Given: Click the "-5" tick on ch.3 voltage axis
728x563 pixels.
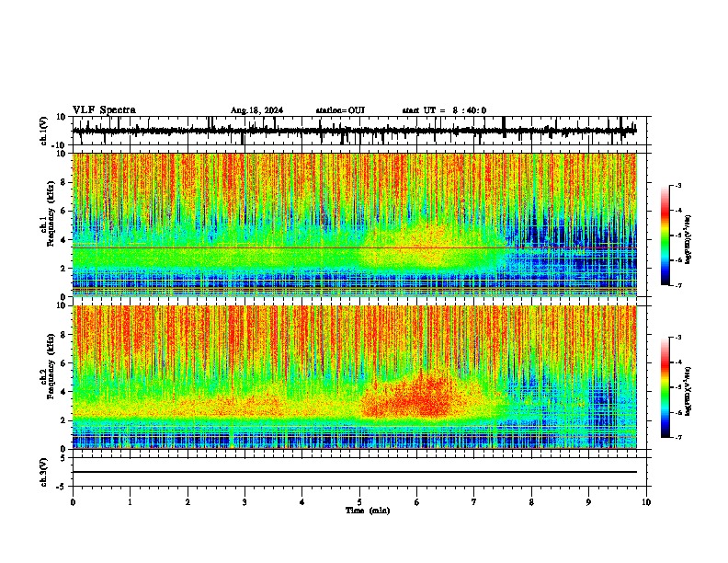Looking at the screenshot, I should pos(62,487).
